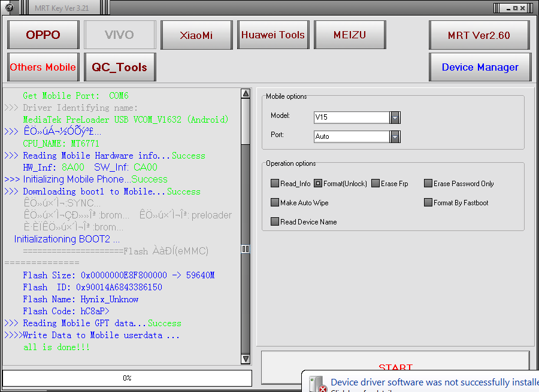539x392 pixels.
Task: Minimize the MRT Key window
Action: (508, 8)
